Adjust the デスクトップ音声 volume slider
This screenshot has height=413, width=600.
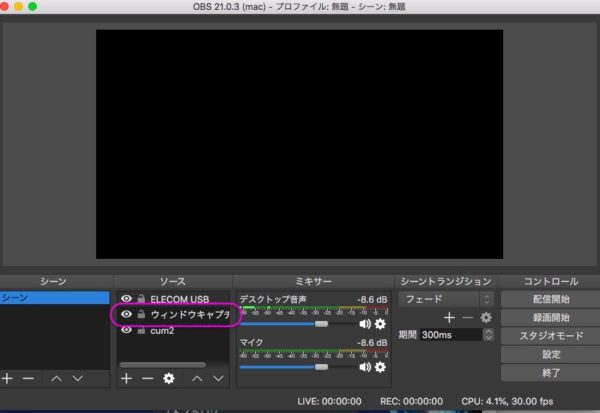click(x=321, y=324)
